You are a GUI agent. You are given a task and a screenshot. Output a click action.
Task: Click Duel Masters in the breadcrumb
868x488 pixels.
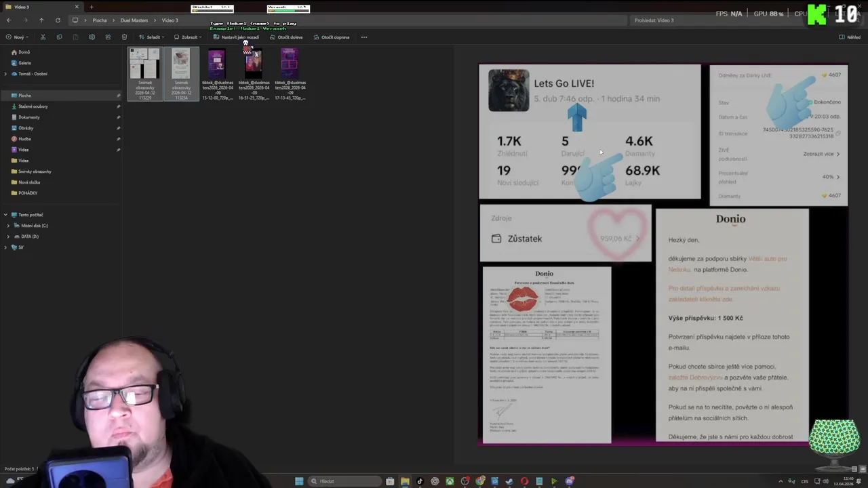134,20
